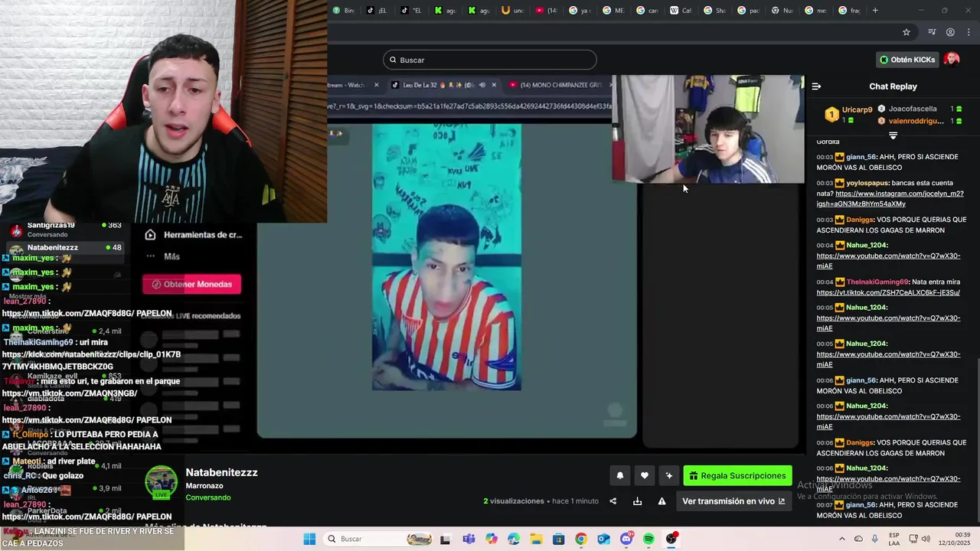Open the Windows Start menu

309,539
